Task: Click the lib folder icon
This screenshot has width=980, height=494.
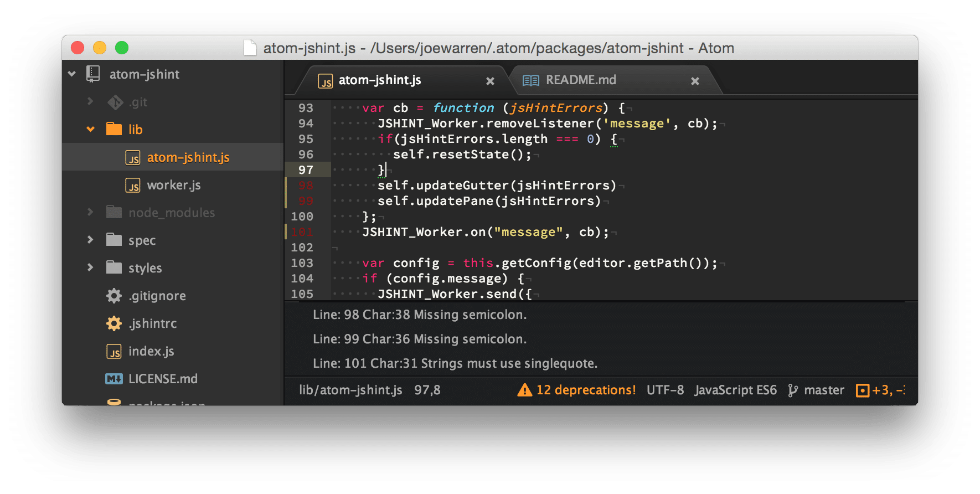Action: point(114,129)
